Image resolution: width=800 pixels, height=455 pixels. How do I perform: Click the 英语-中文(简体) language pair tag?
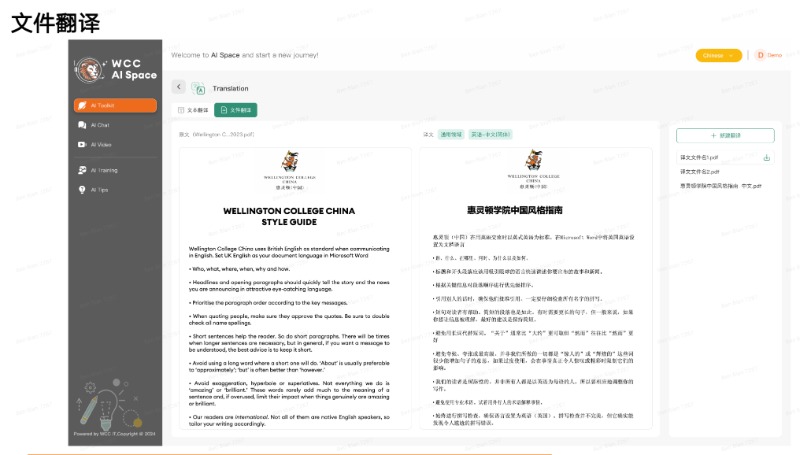[492, 133]
